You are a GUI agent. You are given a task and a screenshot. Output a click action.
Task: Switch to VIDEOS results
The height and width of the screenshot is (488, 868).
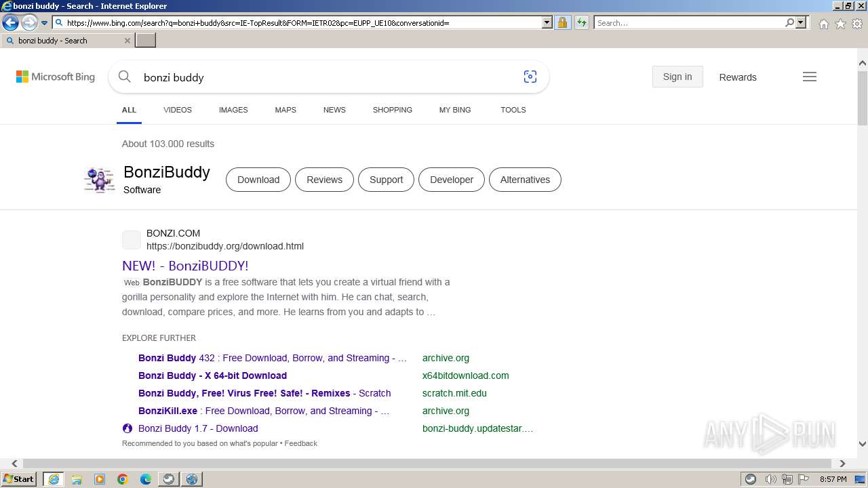point(178,110)
